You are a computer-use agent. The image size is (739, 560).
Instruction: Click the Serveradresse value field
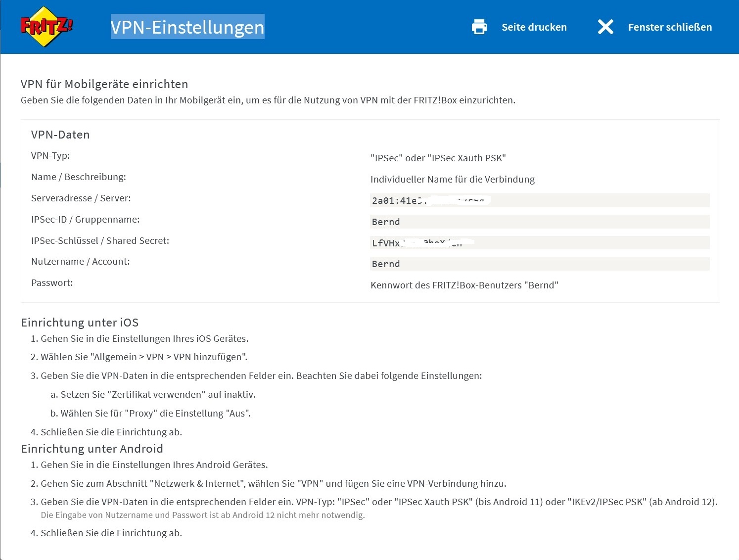(x=540, y=200)
